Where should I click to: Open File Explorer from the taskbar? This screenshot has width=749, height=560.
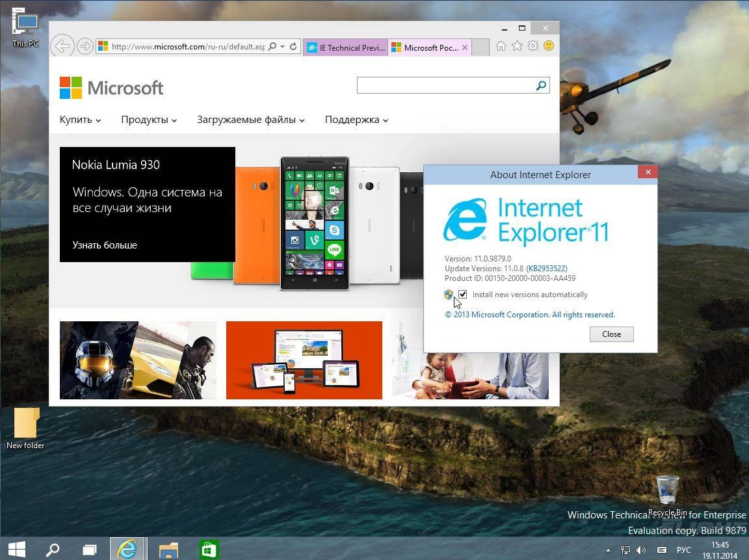(x=168, y=550)
